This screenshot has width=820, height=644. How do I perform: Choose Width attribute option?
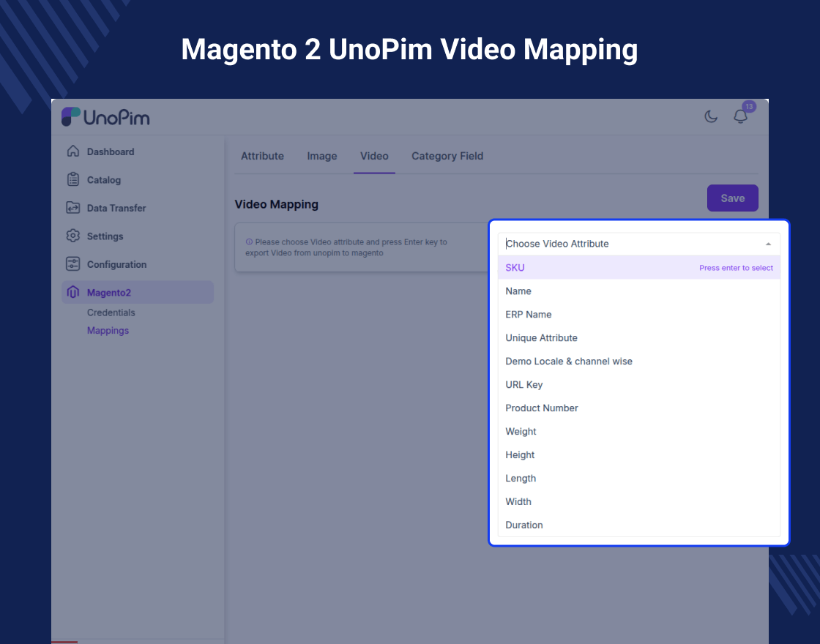pyautogui.click(x=639, y=501)
